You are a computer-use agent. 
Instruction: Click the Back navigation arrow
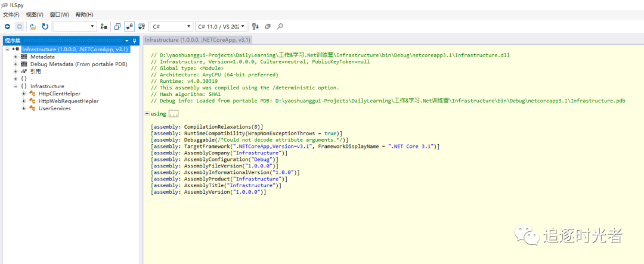[7, 27]
